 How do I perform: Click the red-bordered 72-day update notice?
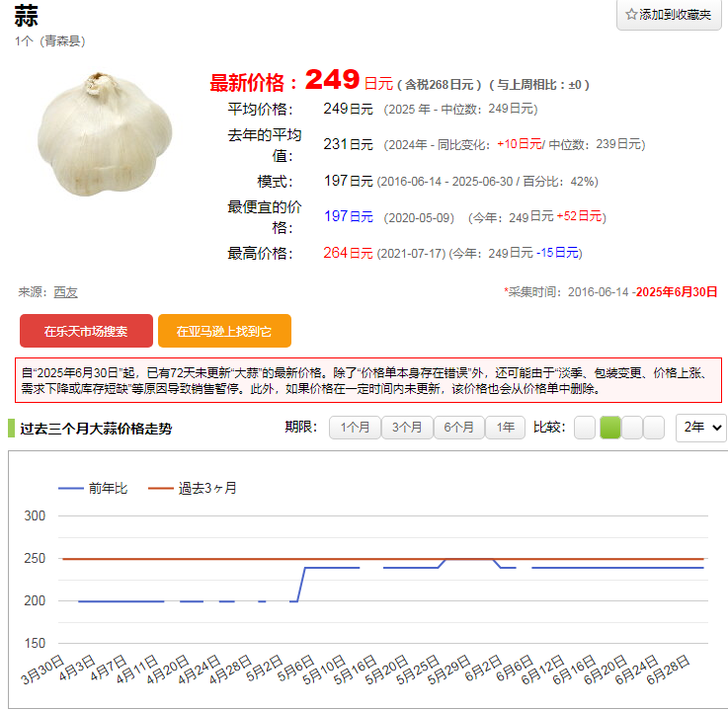[x=368, y=380]
